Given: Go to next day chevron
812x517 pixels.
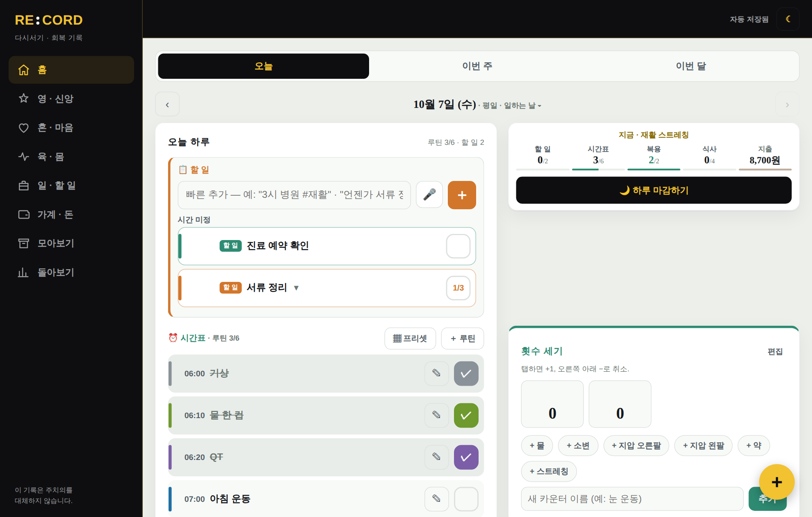Looking at the screenshot, I should (x=787, y=105).
